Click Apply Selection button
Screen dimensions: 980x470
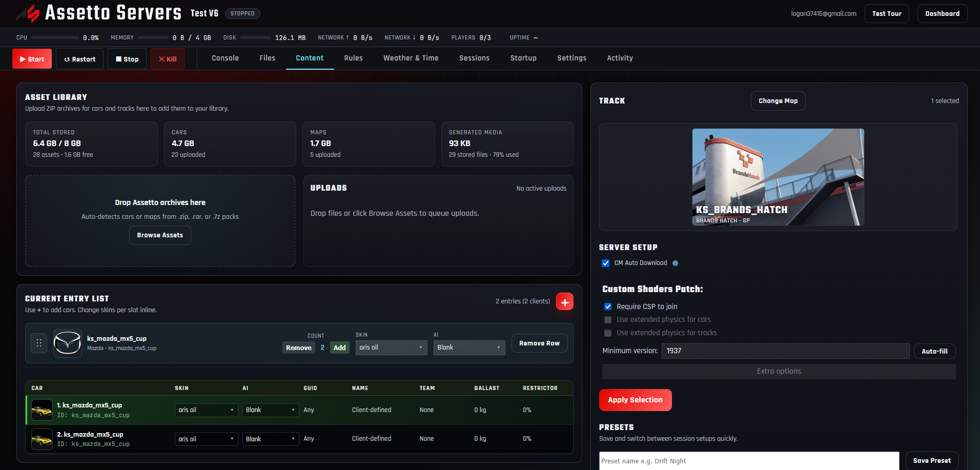coord(635,400)
